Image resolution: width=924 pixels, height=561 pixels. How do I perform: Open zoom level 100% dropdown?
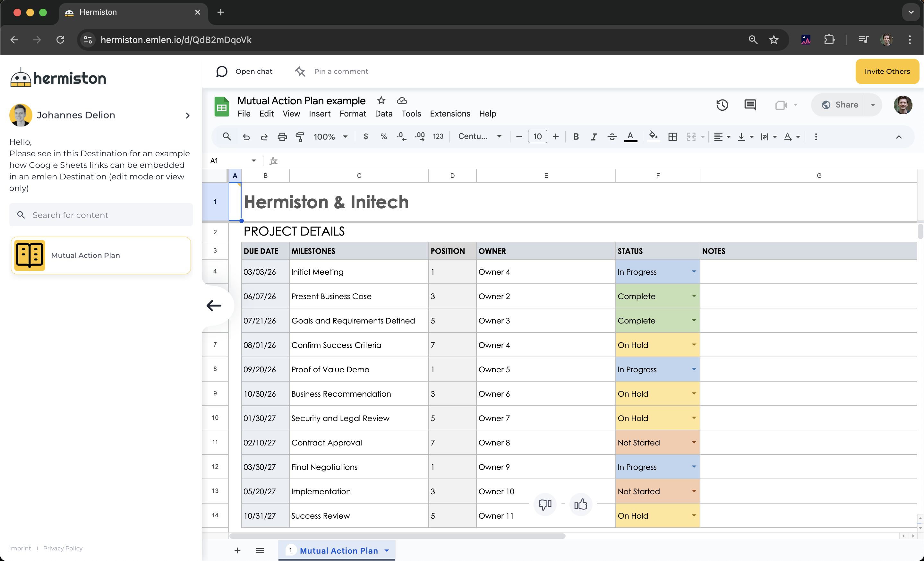point(330,137)
